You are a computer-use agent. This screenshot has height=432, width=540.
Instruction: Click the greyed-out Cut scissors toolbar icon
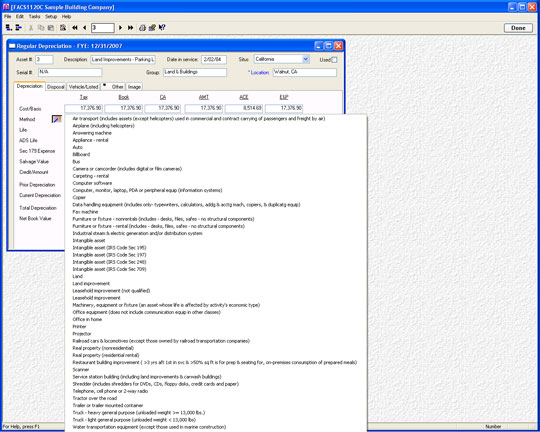(31, 28)
